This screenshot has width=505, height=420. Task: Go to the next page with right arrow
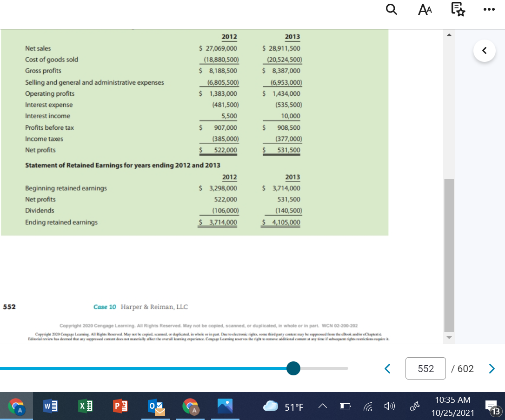(x=492, y=368)
